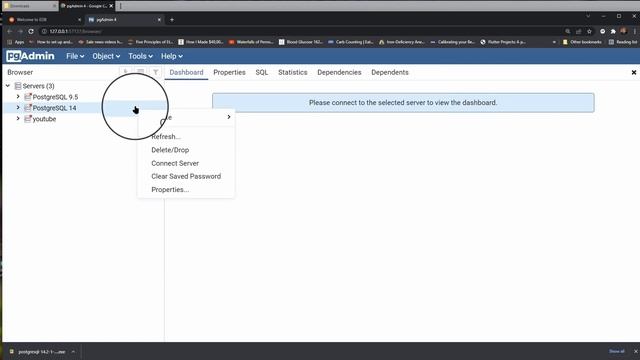Image resolution: width=640 pixels, height=360 pixels.
Task: Open the Help menu dropdown
Action: pyautogui.click(x=171, y=56)
